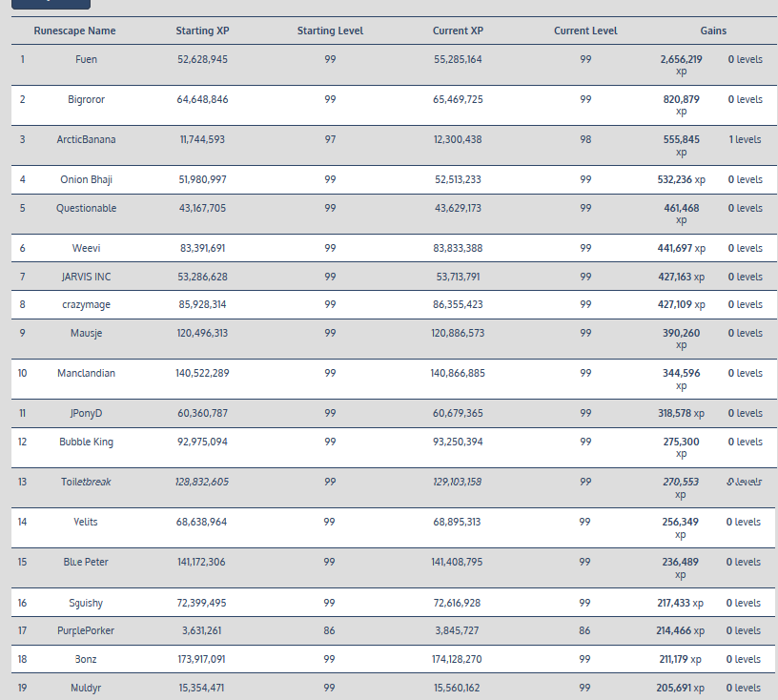Screen dimensions: 778x700
Task: Select Manclandian in the rankings table
Action: point(86,373)
